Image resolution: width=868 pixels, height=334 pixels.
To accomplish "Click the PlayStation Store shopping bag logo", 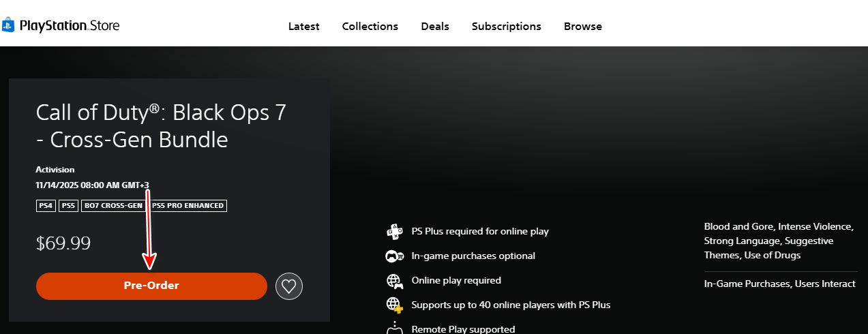I will pos(8,26).
